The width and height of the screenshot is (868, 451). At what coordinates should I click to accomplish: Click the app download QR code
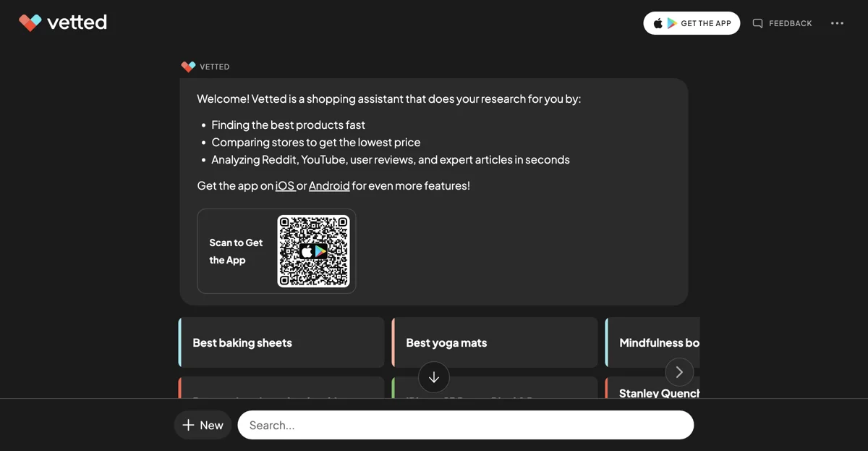pos(313,251)
